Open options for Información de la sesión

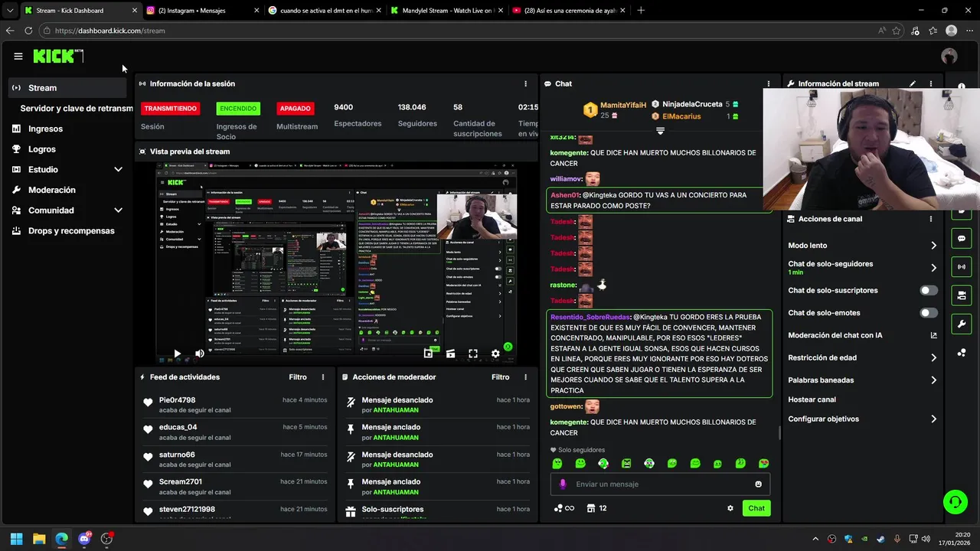pos(525,83)
